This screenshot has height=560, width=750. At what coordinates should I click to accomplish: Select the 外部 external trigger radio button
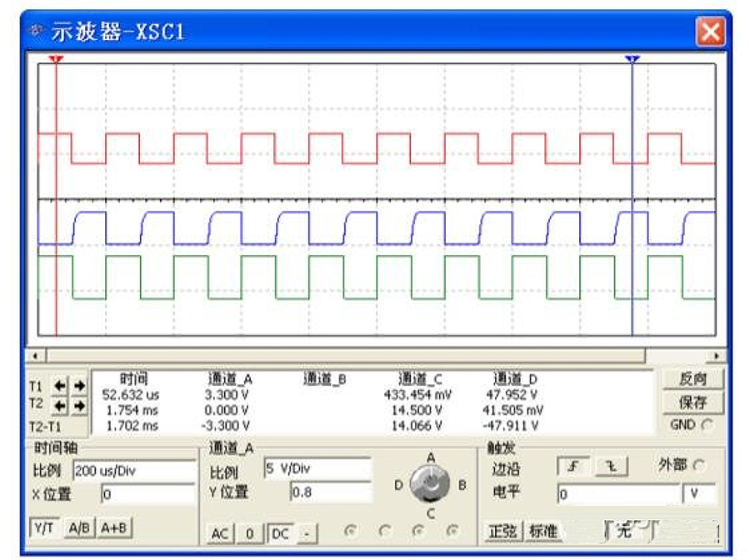click(x=698, y=465)
